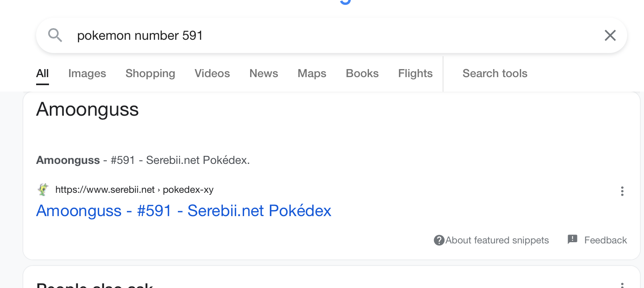Click the magnifying glass search icon
Viewport: 644px width, 288px height.
coord(55,35)
